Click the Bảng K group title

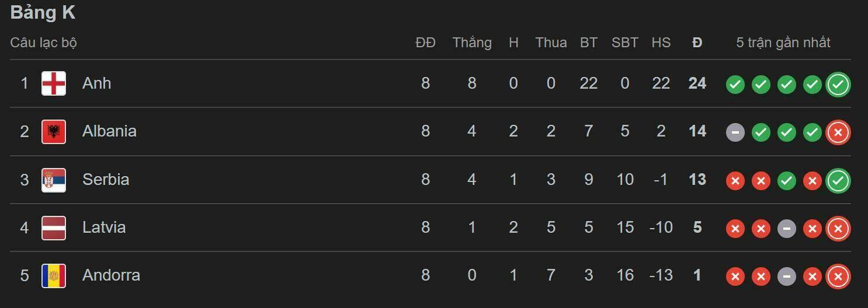point(43,13)
